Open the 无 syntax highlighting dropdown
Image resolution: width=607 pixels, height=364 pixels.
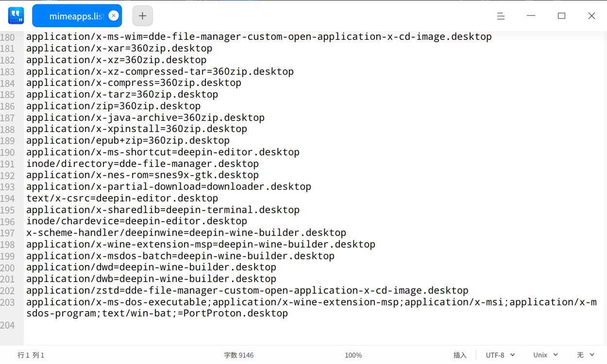click(587, 355)
